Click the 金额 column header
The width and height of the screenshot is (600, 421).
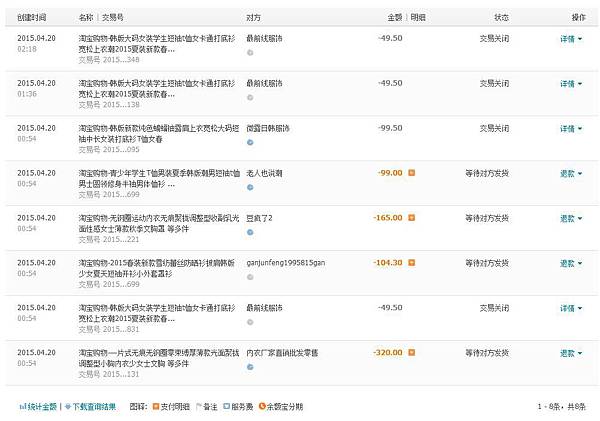pyautogui.click(x=395, y=17)
